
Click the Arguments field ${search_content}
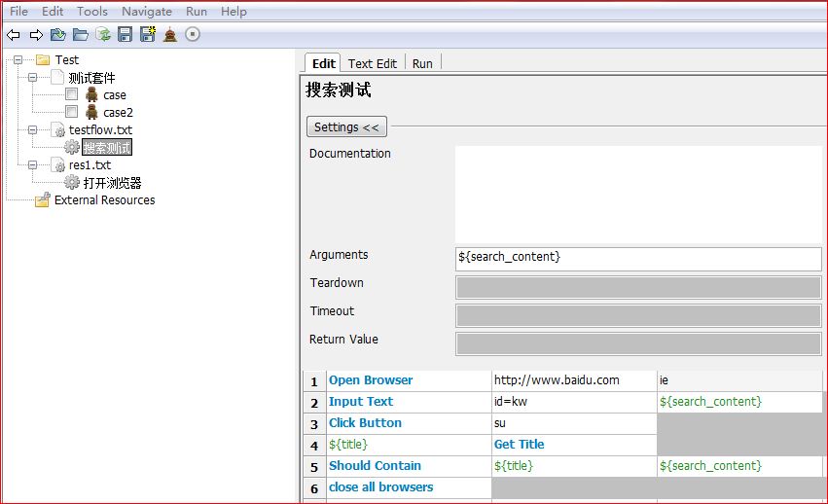[x=638, y=259]
